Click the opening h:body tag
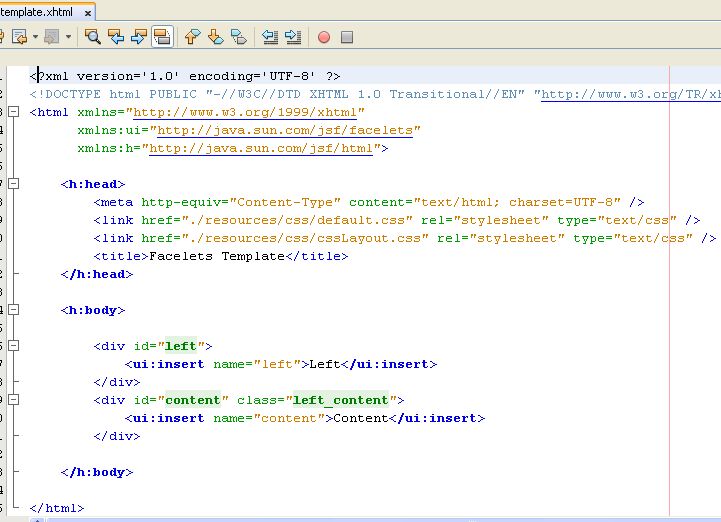721x522 pixels. [93, 310]
